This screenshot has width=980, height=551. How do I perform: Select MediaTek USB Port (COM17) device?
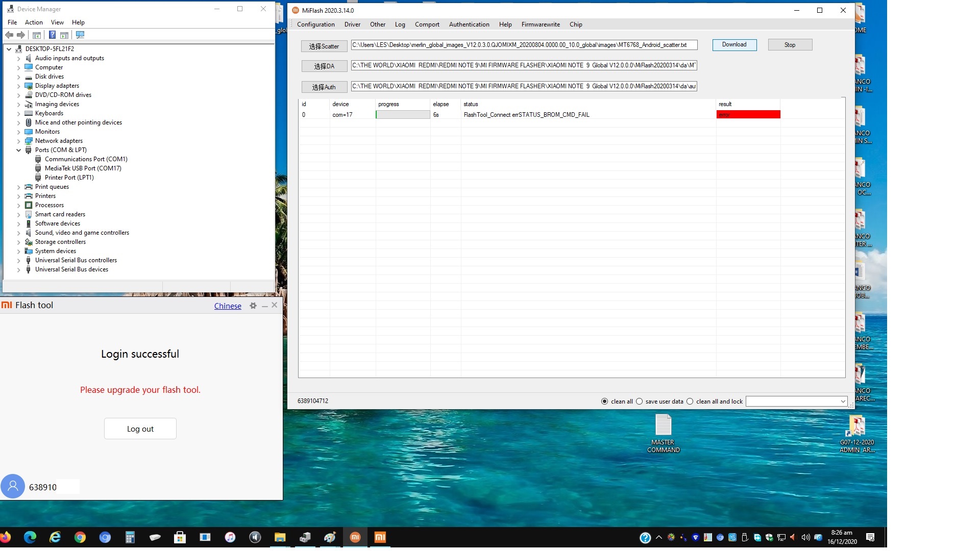(x=83, y=168)
